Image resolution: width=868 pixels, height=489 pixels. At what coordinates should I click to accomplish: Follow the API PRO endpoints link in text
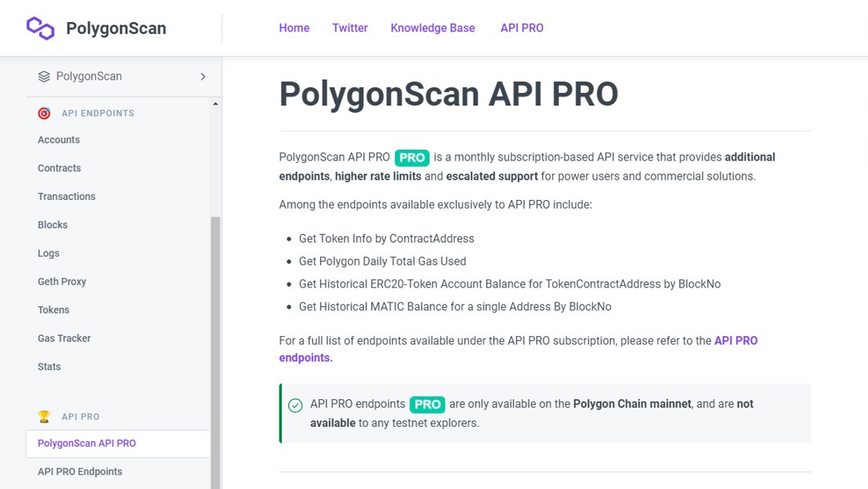736,341
